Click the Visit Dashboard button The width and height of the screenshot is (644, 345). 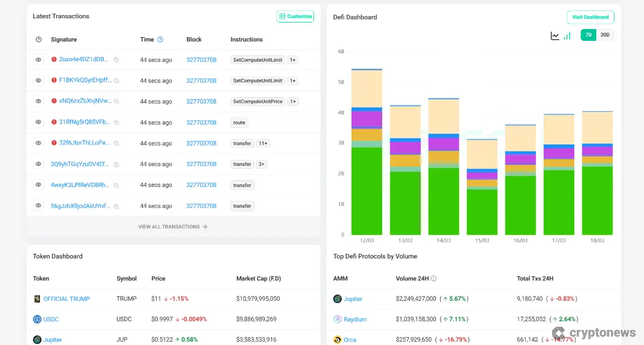point(590,17)
